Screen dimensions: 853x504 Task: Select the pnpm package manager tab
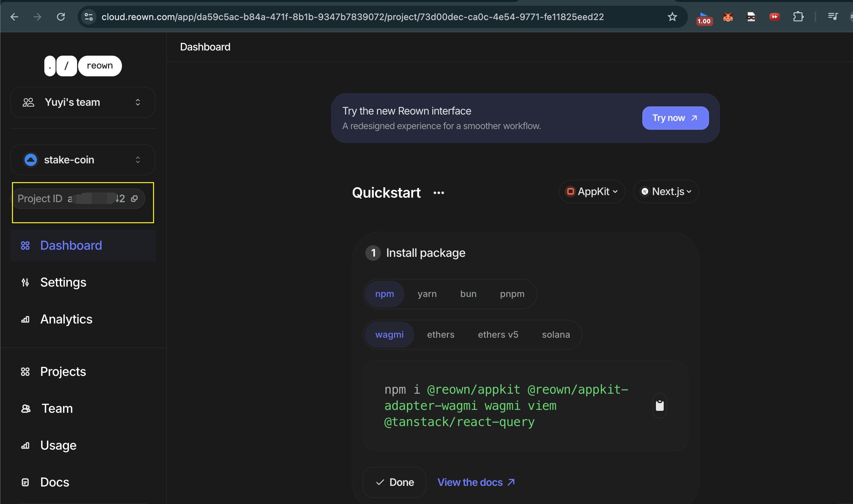pos(512,294)
